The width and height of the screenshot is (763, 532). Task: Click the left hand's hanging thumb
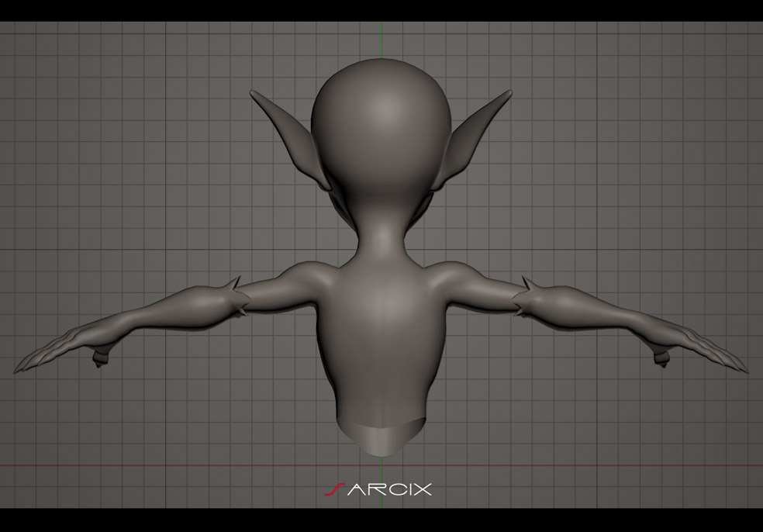pyautogui.click(x=100, y=358)
